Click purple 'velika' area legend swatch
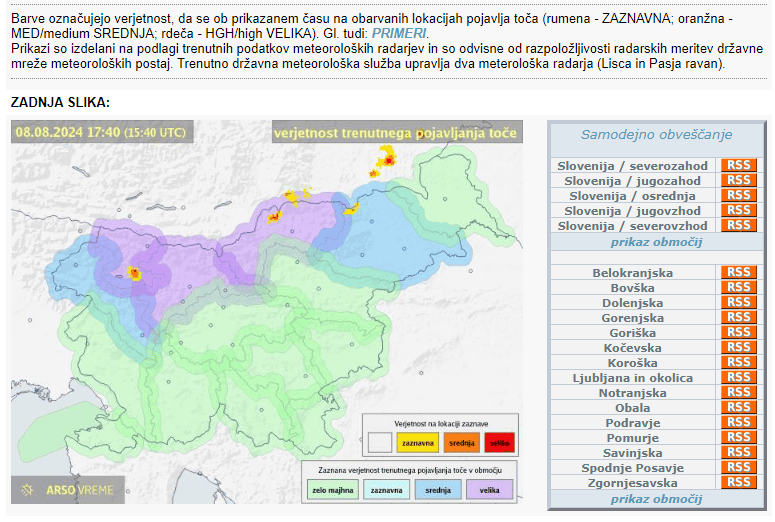This screenshot has height=522, width=775. tap(489, 489)
